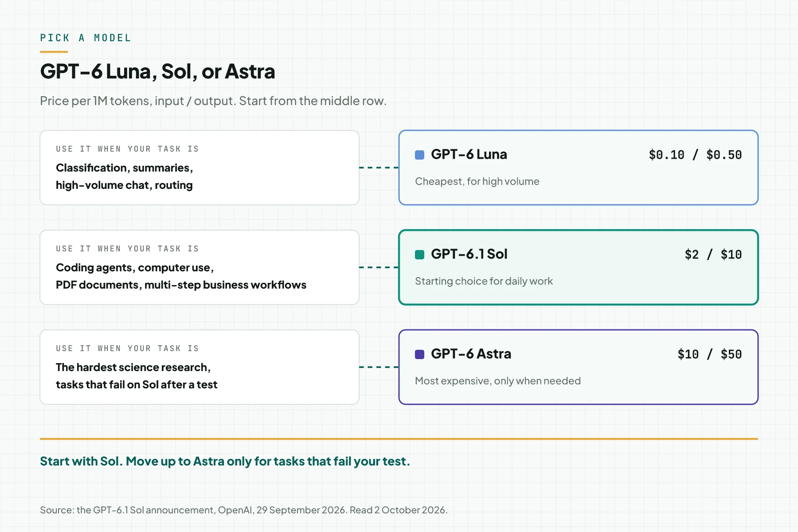Click the purple square beside GPT-6 Astra
The image size is (798, 532).
(x=419, y=354)
